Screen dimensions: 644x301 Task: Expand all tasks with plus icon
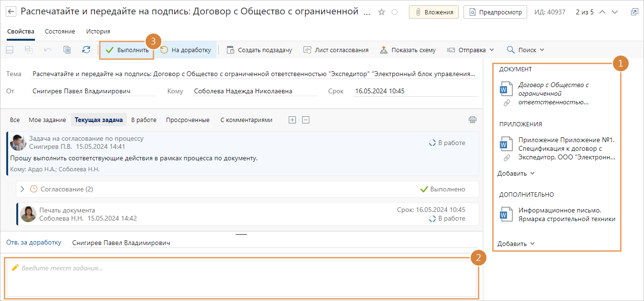coord(292,120)
